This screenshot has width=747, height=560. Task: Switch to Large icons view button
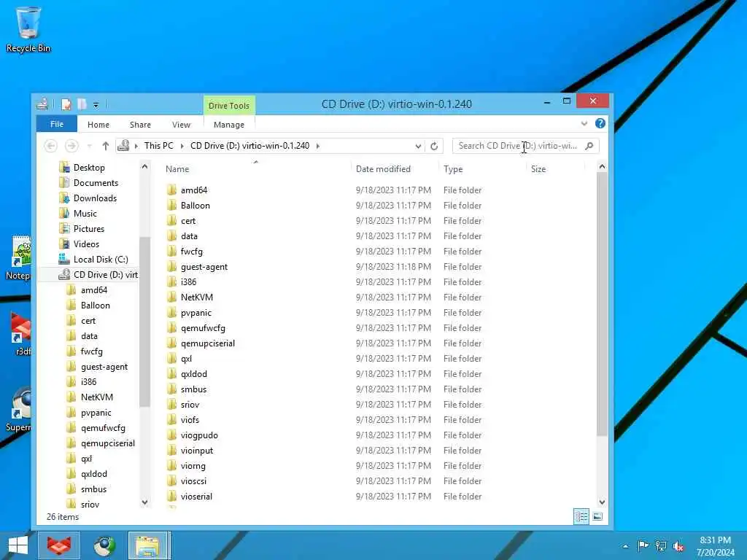pyautogui.click(x=597, y=517)
